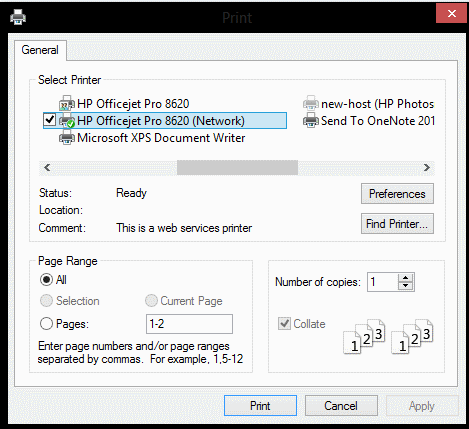The image size is (469, 429).
Task: Open printer Preferences
Action: [x=397, y=194]
